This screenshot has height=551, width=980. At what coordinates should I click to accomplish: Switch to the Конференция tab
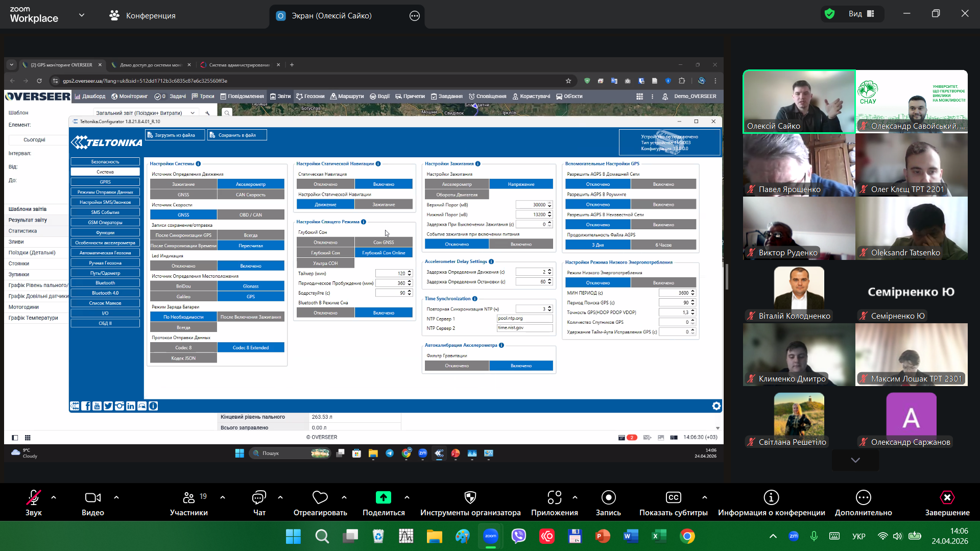(x=142, y=16)
